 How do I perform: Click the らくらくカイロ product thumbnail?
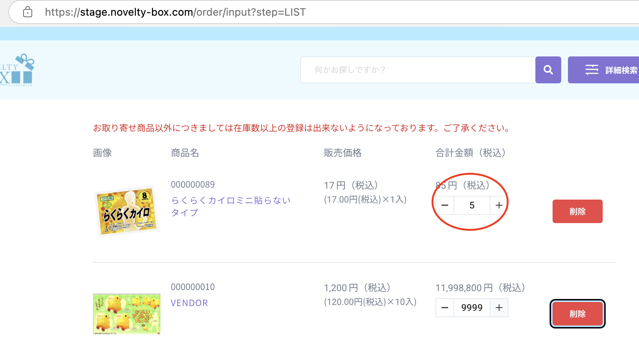point(127,211)
